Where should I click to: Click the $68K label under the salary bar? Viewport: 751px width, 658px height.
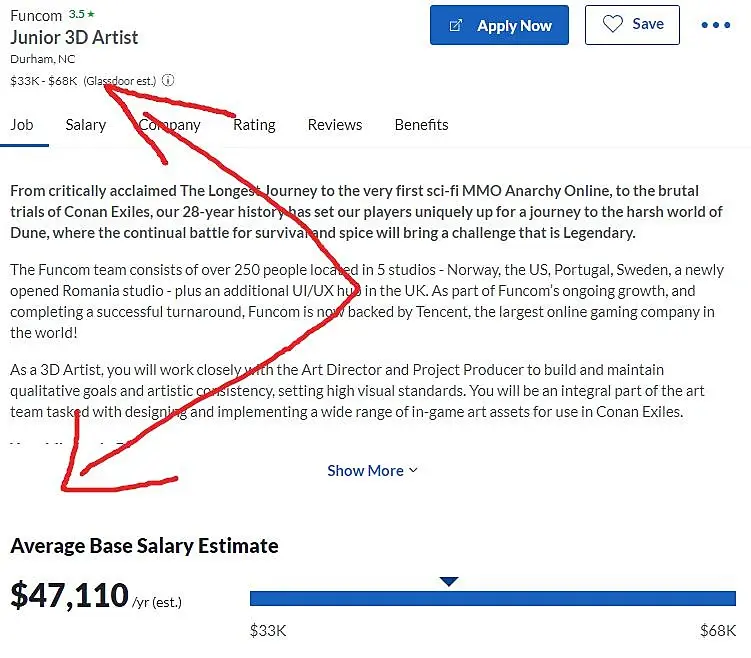[718, 631]
